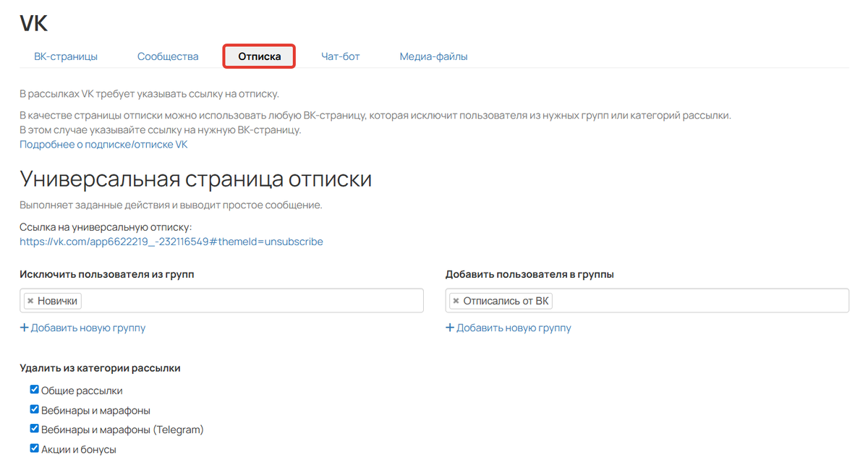868x460 pixels.
Task: Select the highlighted «Отписка» tab
Action: pos(258,55)
